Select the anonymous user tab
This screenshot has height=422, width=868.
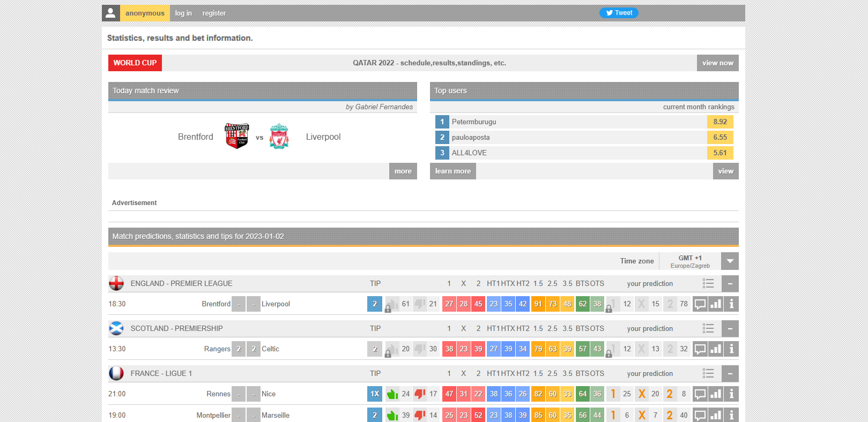pyautogui.click(x=145, y=13)
